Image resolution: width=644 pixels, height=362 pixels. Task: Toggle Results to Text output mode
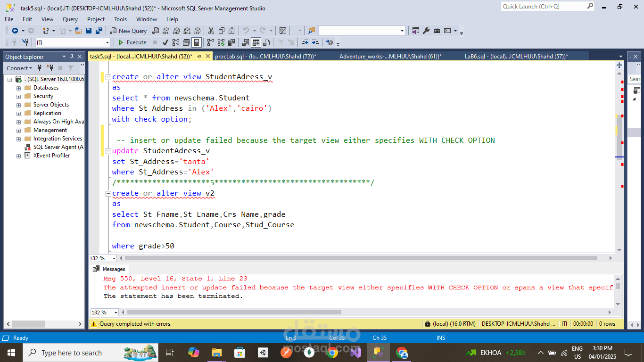point(245,42)
